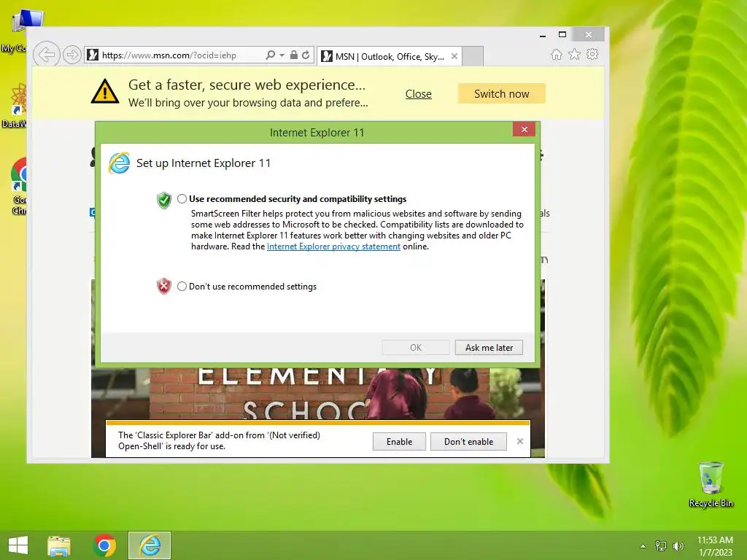747x560 pixels.
Task: Open Favorites with the star icon
Action: click(x=575, y=54)
